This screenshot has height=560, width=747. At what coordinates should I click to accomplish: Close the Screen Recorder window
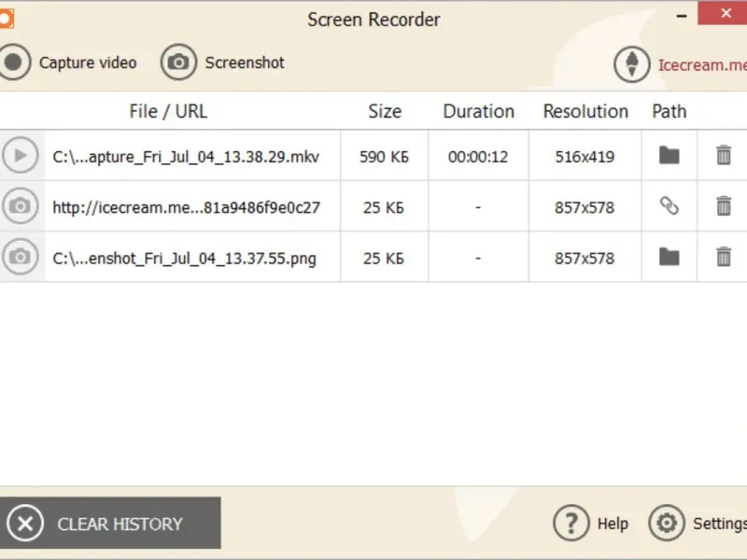click(x=725, y=13)
